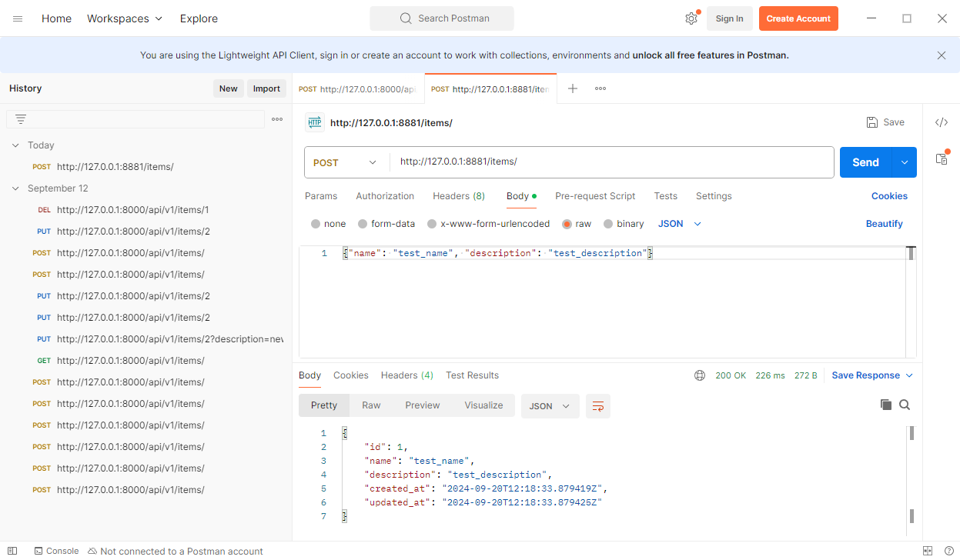The height and width of the screenshot is (560, 960).
Task: Select the binary body type
Action: click(624, 224)
